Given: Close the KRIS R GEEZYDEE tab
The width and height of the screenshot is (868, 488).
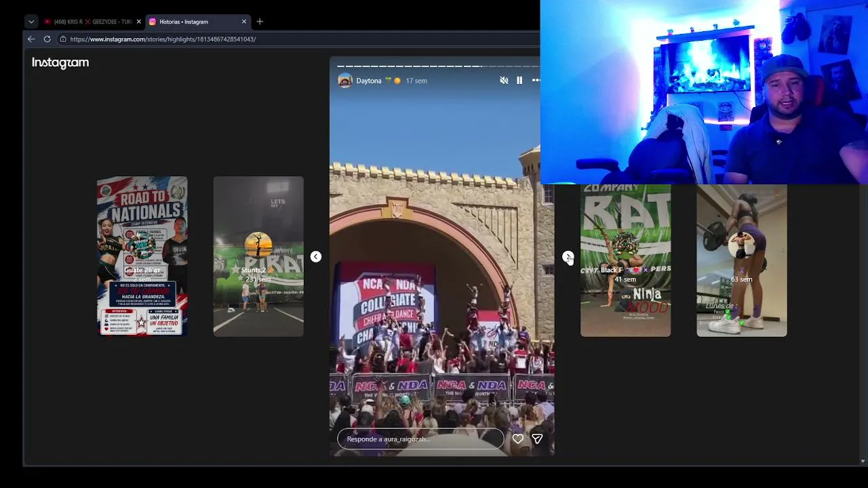Looking at the screenshot, I should pyautogui.click(x=138, y=22).
